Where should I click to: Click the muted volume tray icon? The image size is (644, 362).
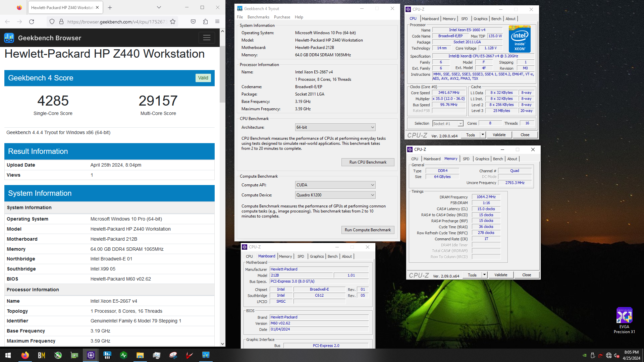(x=616, y=355)
